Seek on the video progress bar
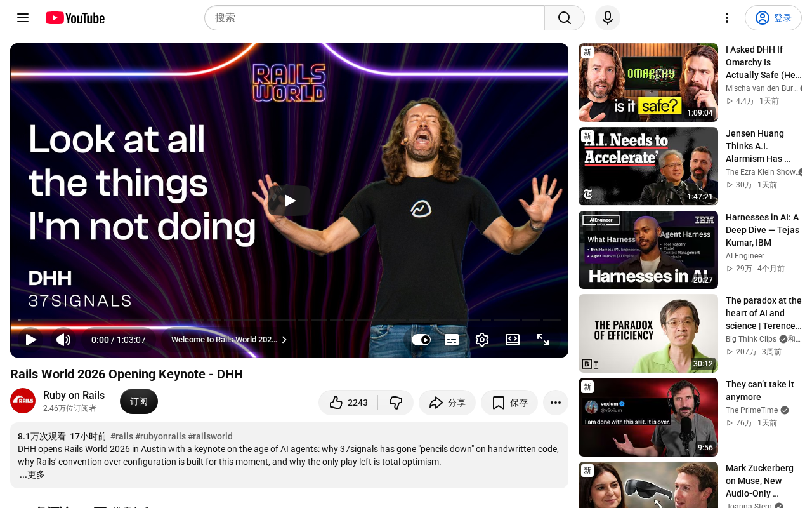 coord(289,320)
